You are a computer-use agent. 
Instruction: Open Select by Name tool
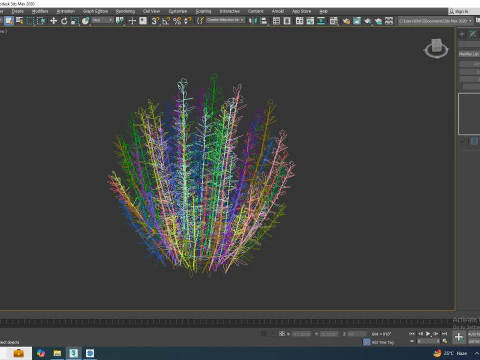(x=20, y=21)
